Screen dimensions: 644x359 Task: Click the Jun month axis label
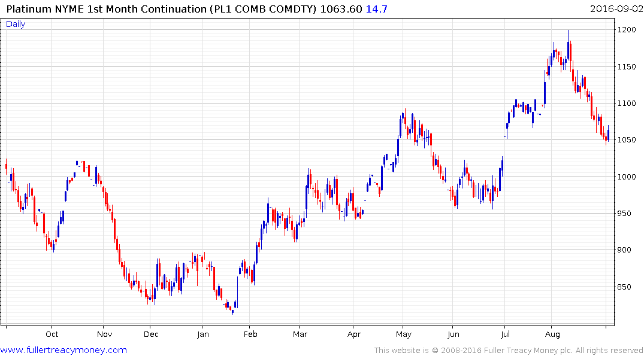tap(453, 334)
